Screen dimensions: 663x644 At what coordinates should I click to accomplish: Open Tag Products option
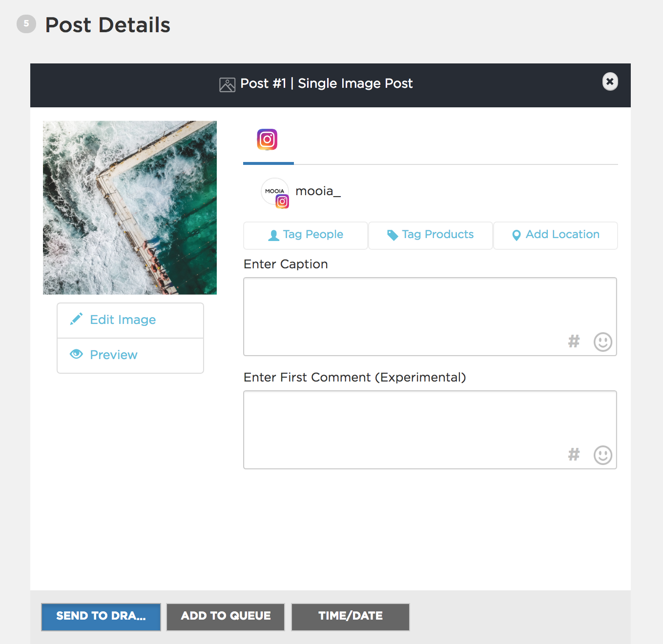point(430,235)
